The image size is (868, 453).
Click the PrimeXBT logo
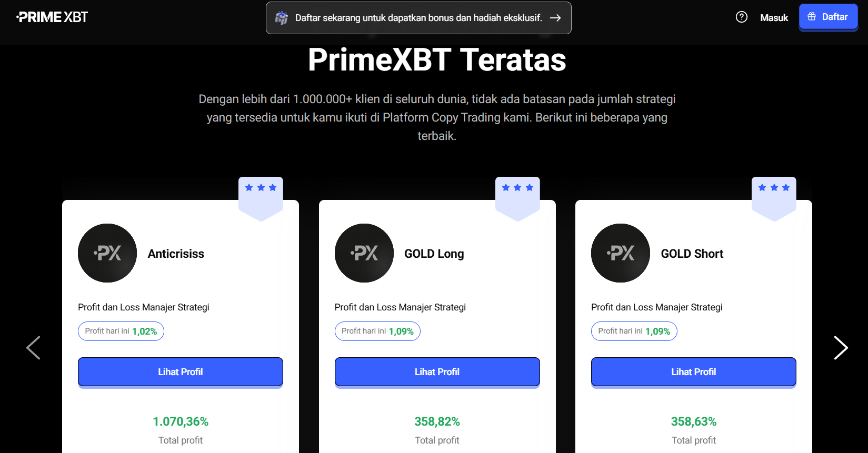[x=52, y=17]
